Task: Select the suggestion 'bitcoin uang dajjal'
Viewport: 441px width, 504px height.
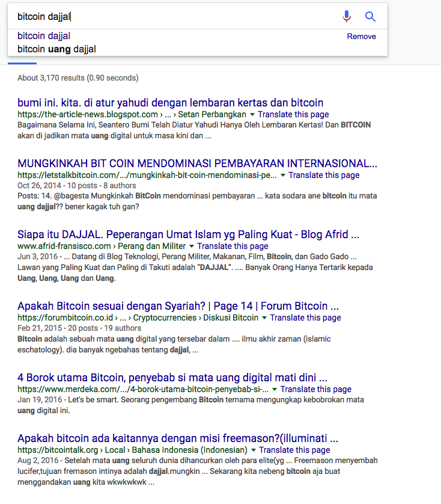Action: [56, 49]
